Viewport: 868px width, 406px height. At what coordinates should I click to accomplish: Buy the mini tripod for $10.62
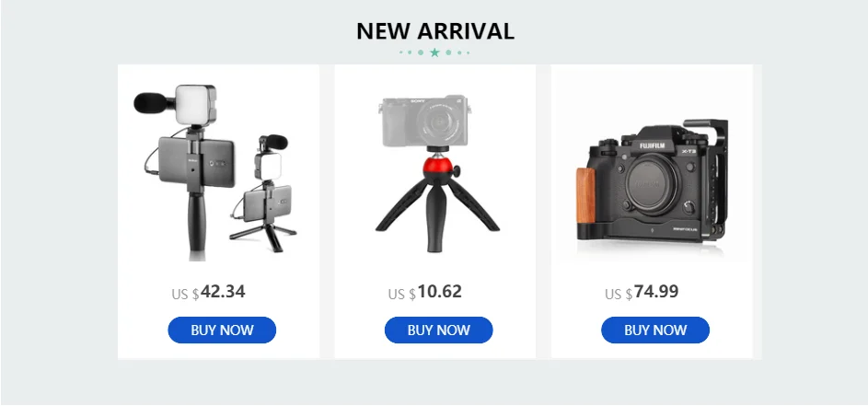438,331
